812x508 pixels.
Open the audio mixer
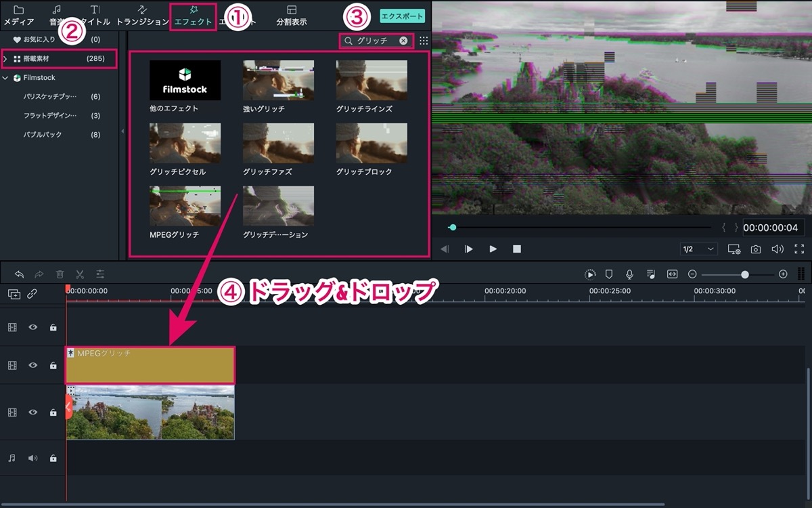click(651, 274)
